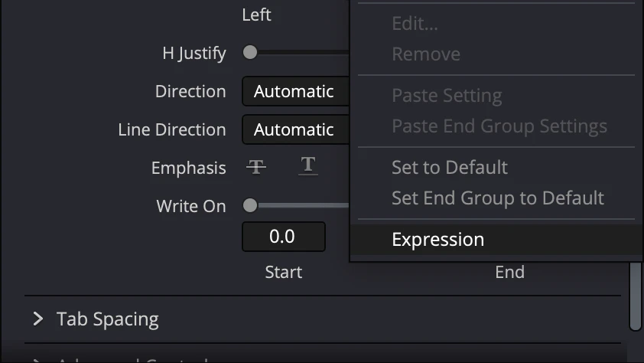
Task: Toggle the underline Emphasis icon
Action: 307,166
